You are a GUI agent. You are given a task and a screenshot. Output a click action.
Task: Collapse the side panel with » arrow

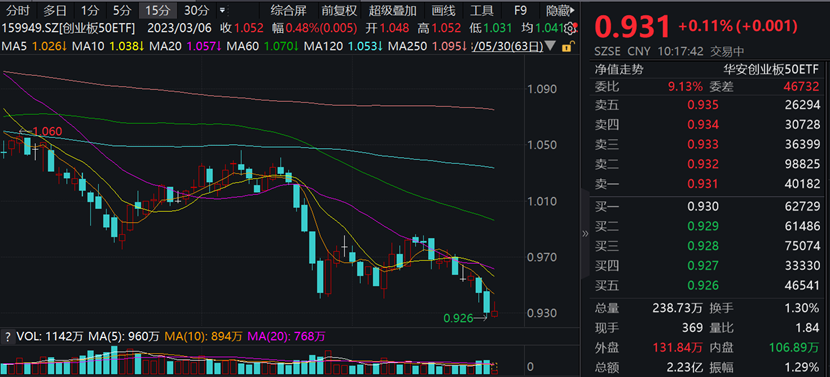(585, 234)
